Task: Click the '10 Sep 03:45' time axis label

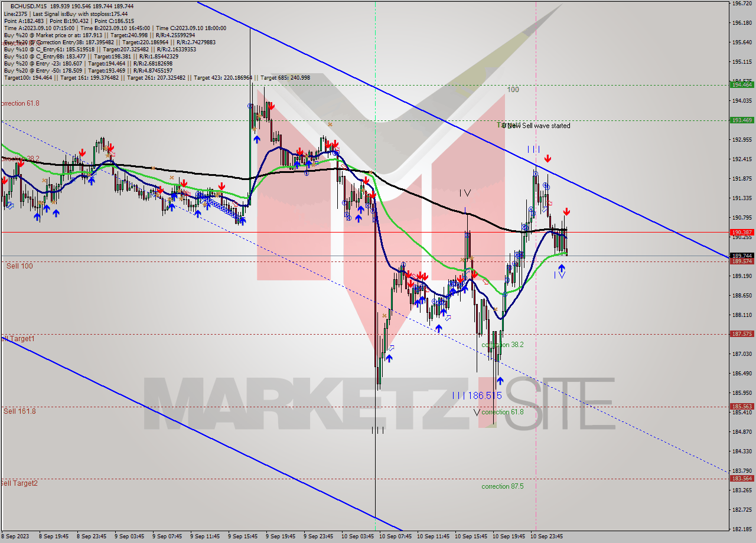Action: (359, 537)
